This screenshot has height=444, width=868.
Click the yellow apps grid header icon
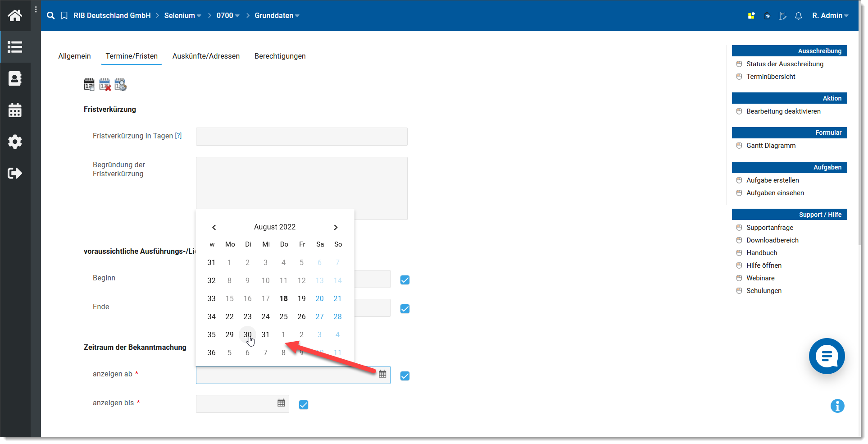(751, 16)
